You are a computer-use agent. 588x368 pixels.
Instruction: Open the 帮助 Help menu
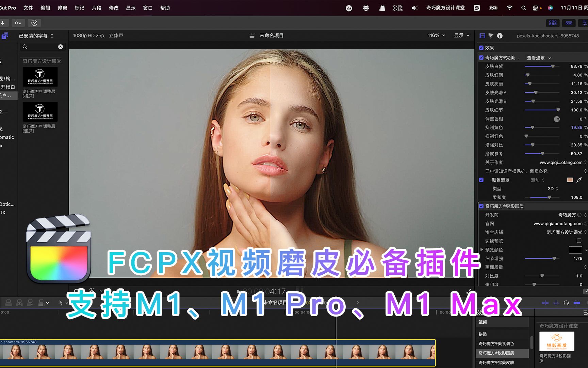tap(165, 8)
